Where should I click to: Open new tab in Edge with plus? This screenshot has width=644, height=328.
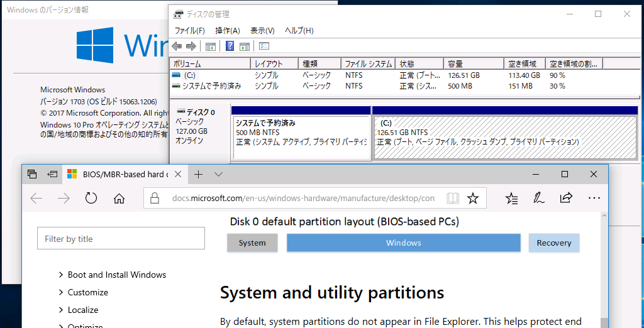[x=198, y=175]
